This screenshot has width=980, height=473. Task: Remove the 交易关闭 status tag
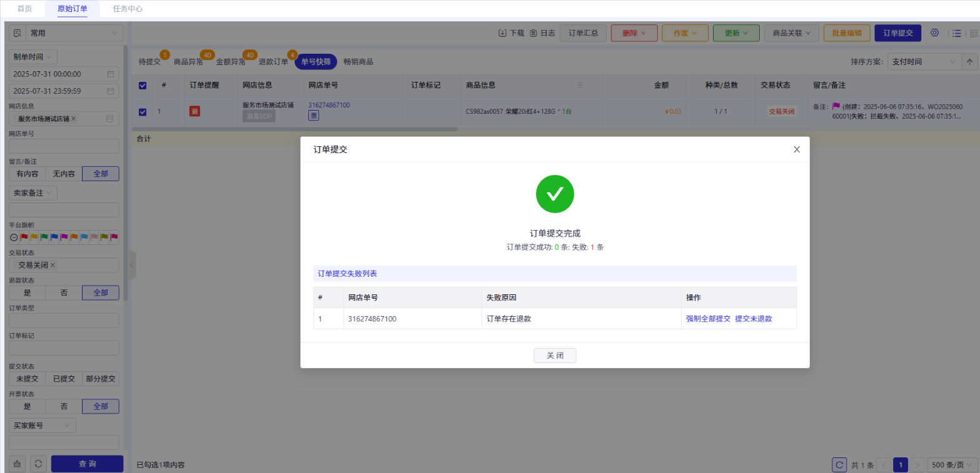coord(53,265)
